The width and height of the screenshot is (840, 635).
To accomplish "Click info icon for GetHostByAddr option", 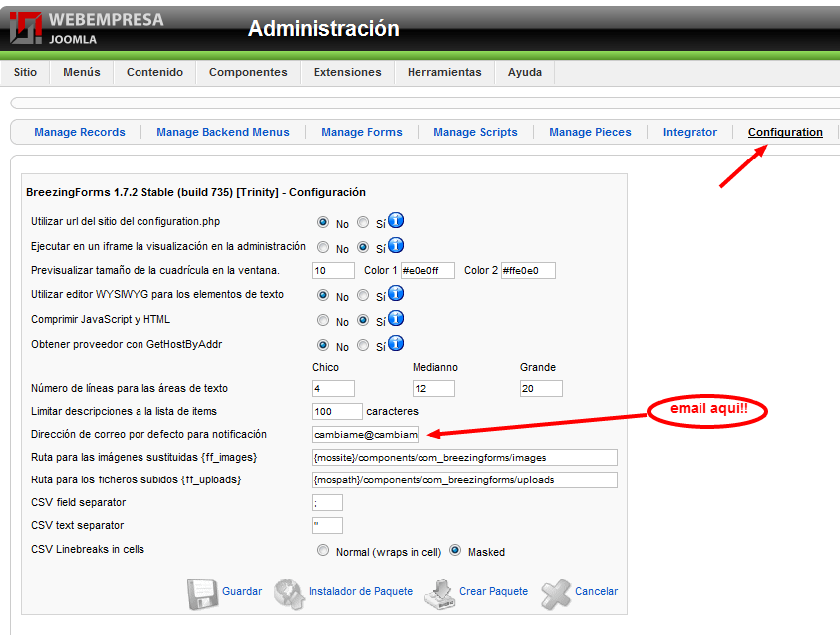I will [396, 343].
